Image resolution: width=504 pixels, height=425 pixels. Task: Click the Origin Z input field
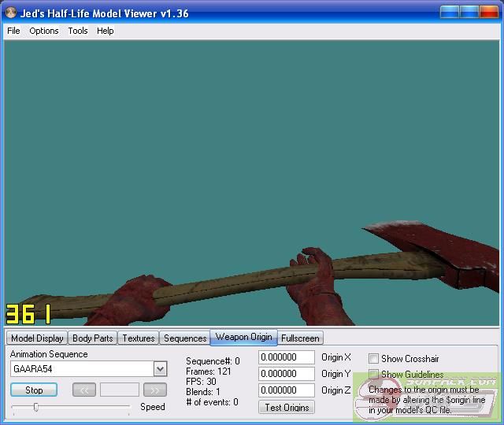tap(287, 390)
